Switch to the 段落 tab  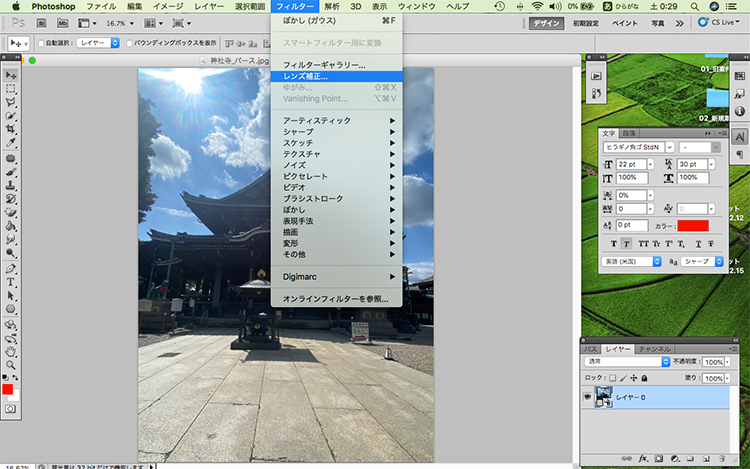[x=629, y=133]
